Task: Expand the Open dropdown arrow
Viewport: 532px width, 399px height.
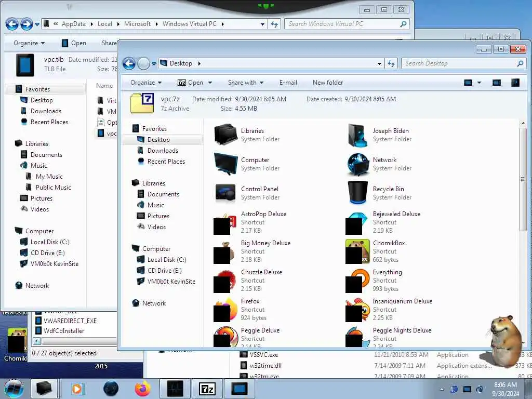Action: [x=210, y=83]
